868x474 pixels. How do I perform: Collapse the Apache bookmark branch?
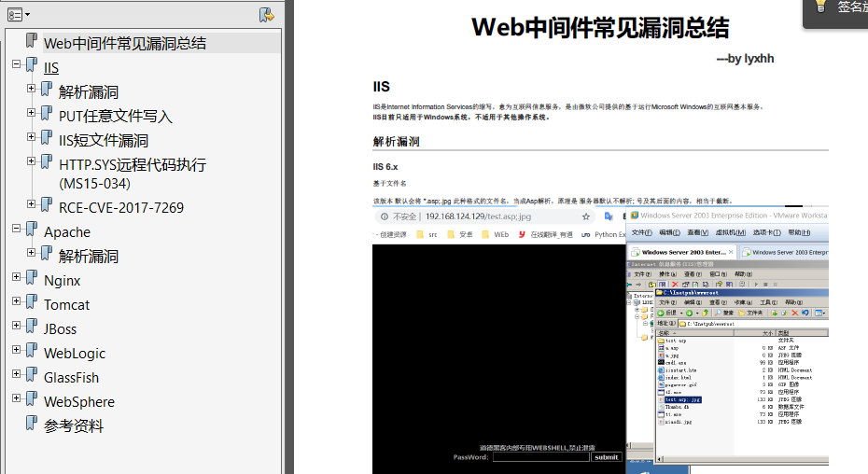(x=17, y=229)
